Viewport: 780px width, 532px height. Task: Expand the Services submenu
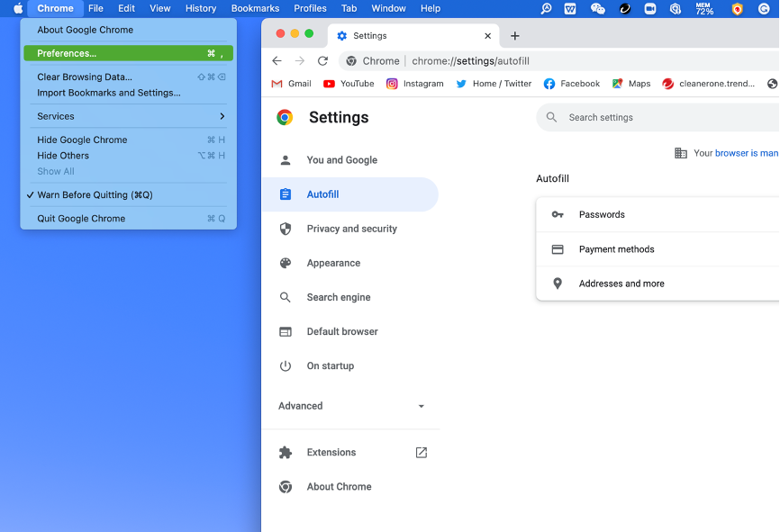(x=128, y=116)
